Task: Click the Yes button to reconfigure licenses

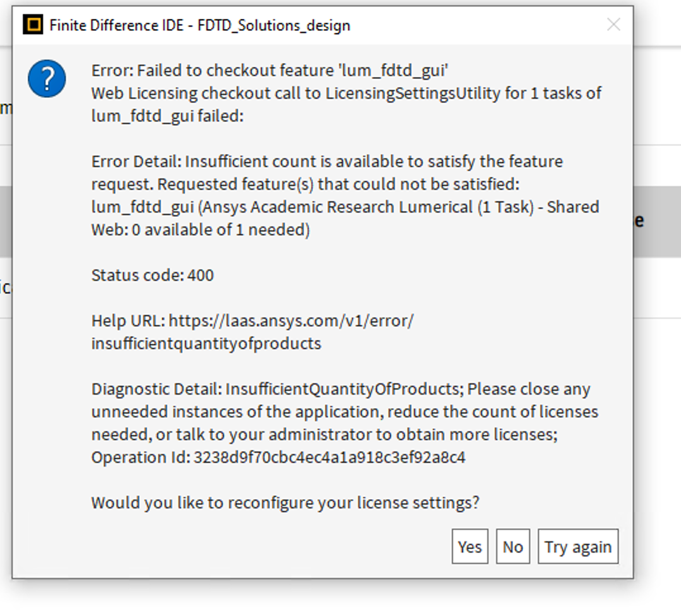Action: coord(470,546)
